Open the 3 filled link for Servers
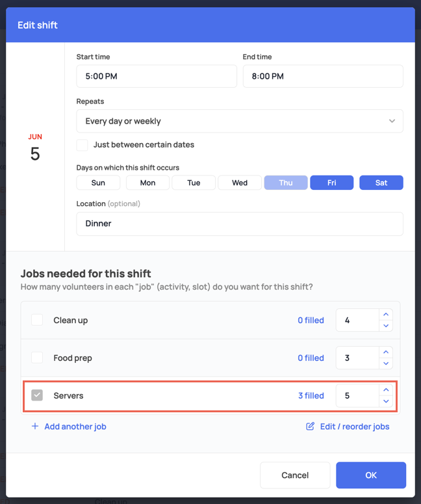The height and width of the screenshot is (504, 421). [x=311, y=395]
